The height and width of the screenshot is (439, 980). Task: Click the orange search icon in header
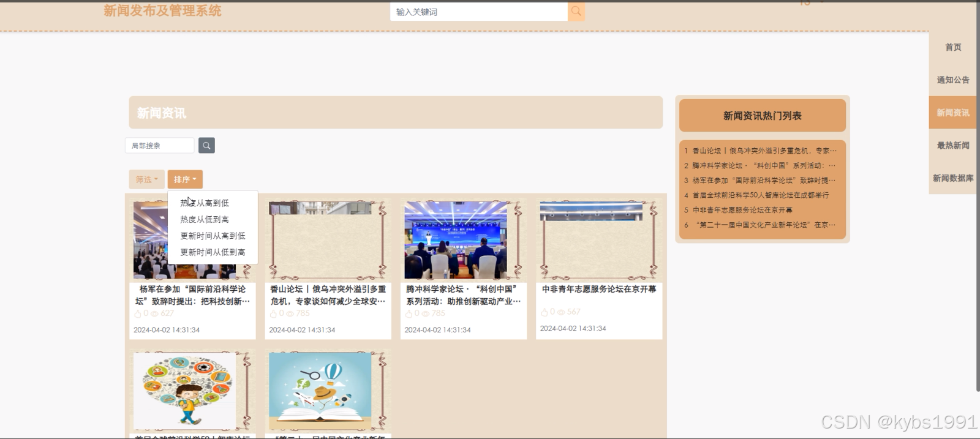576,11
